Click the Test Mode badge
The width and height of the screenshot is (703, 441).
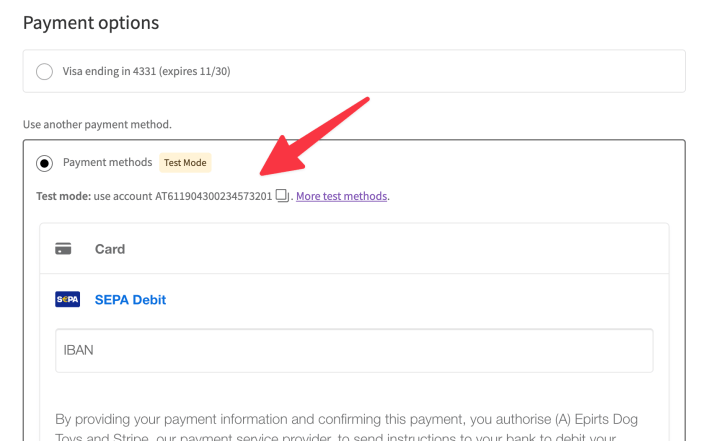tap(185, 163)
